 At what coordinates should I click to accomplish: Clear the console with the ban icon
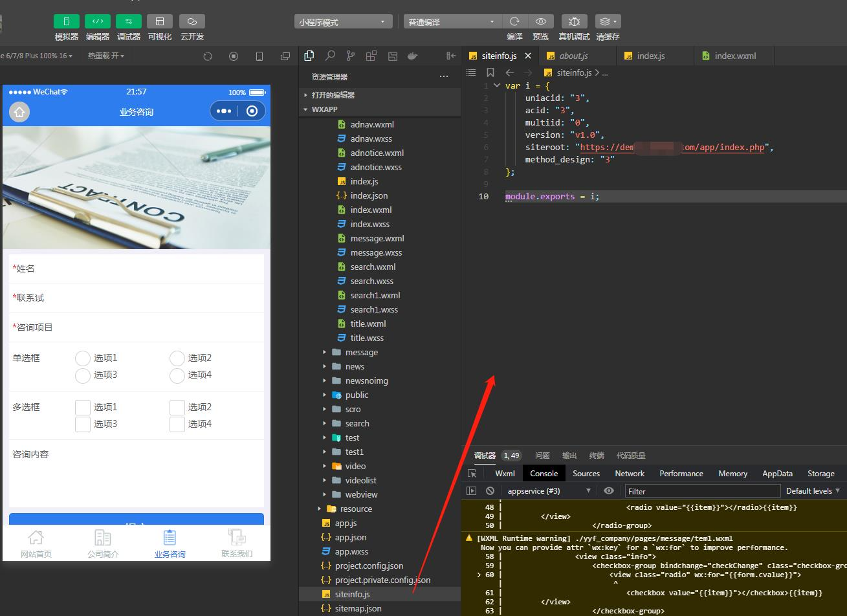[x=490, y=490]
